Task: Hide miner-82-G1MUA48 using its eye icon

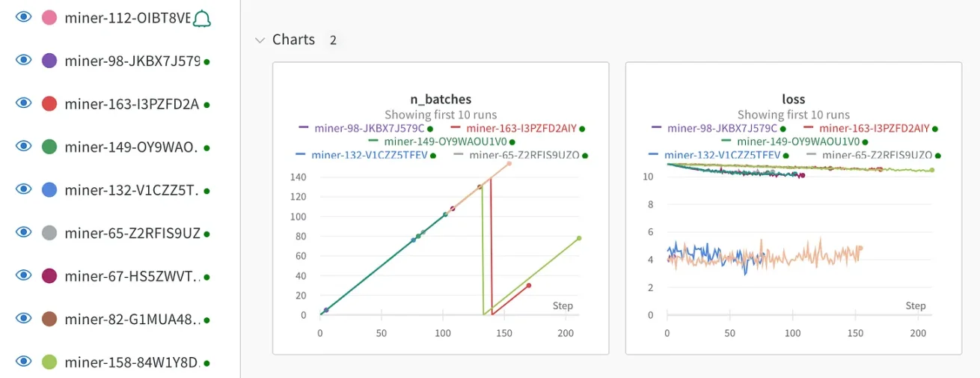Action: [24, 319]
